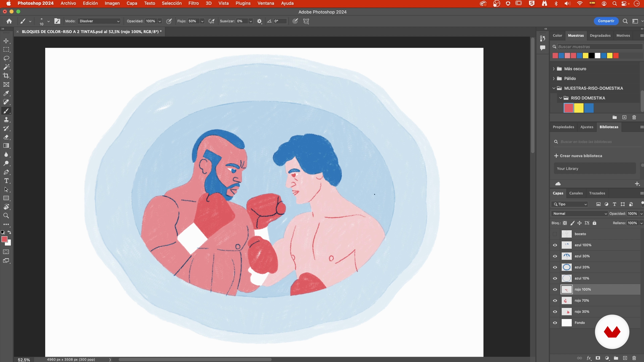Show the boceto layer
The width and height of the screenshot is (644, 362).
(x=555, y=234)
